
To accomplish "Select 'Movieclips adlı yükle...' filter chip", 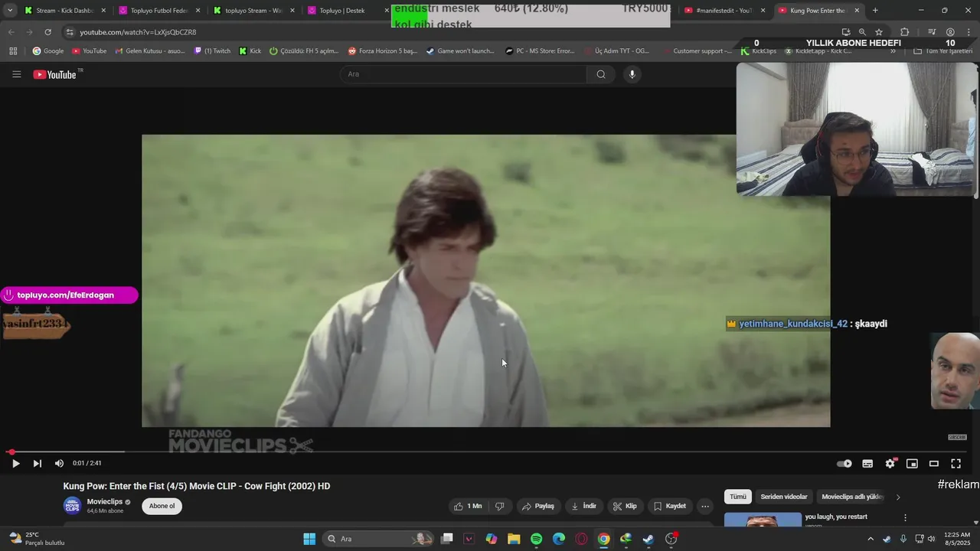I will coord(853,497).
